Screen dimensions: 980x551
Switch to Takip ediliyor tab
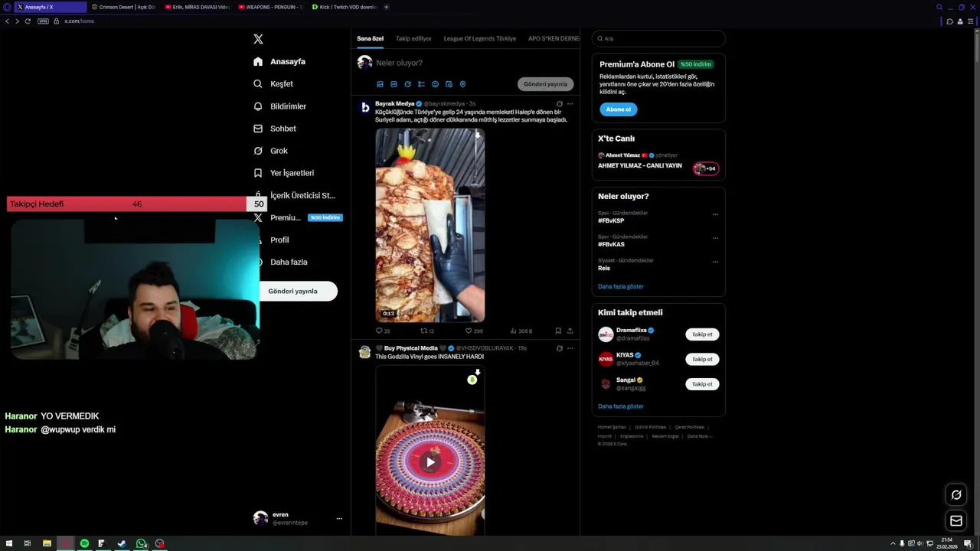coord(413,38)
